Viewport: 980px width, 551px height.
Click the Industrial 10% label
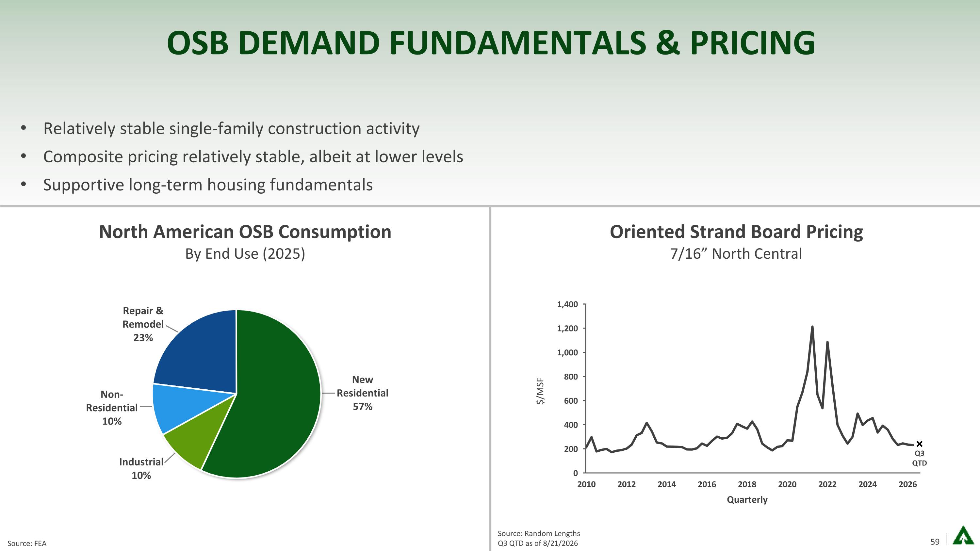[141, 468]
